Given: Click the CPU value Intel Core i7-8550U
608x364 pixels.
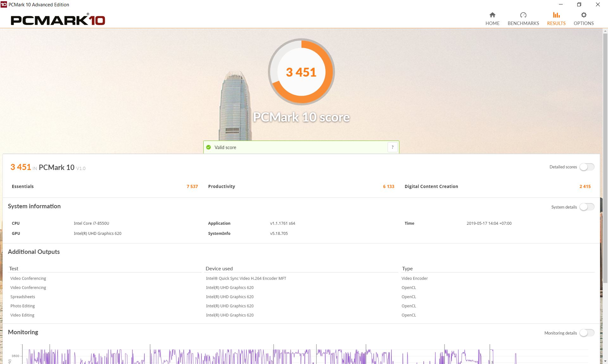Looking at the screenshot, I should (92, 223).
